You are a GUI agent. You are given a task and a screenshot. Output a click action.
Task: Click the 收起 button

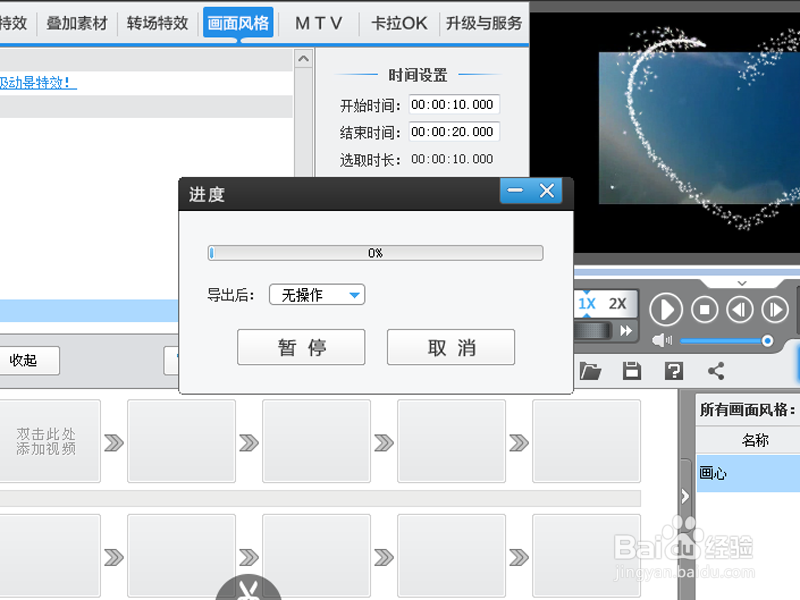pos(29,360)
